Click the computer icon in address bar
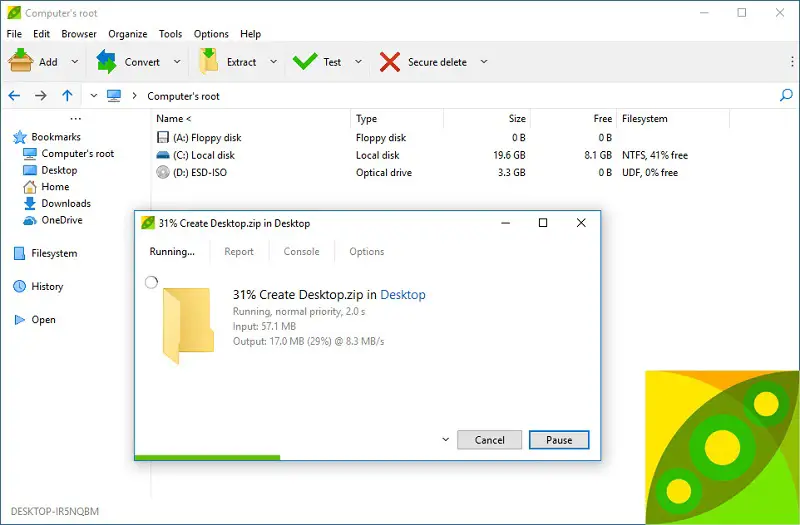The image size is (800, 525). click(114, 96)
